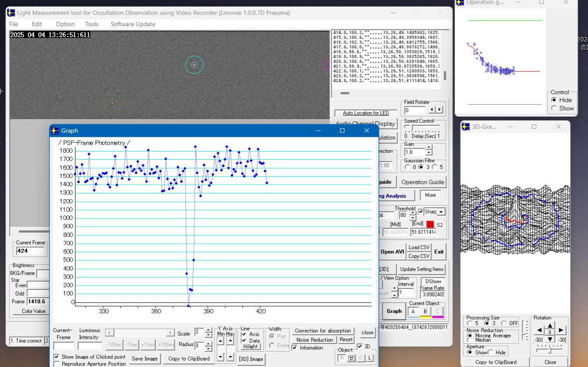Rotate the 3D graph left with arrow
The height and width of the screenshot is (367, 588).
click(x=539, y=330)
